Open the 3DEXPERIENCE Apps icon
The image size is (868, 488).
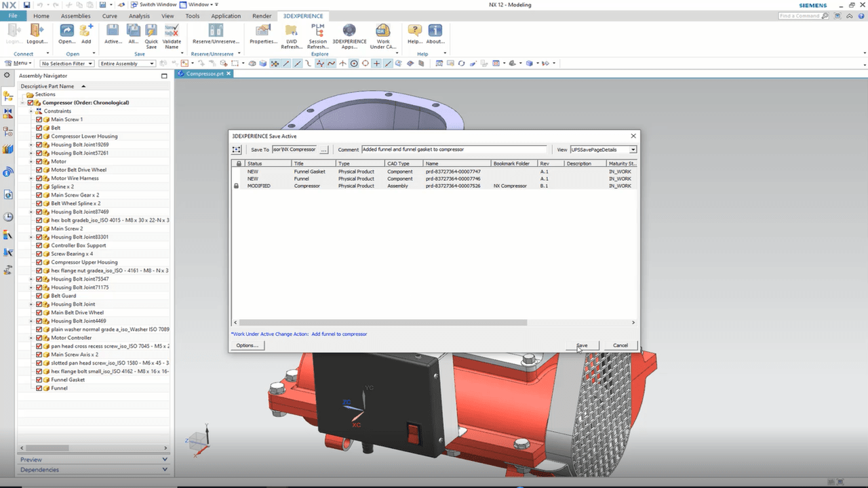click(349, 31)
